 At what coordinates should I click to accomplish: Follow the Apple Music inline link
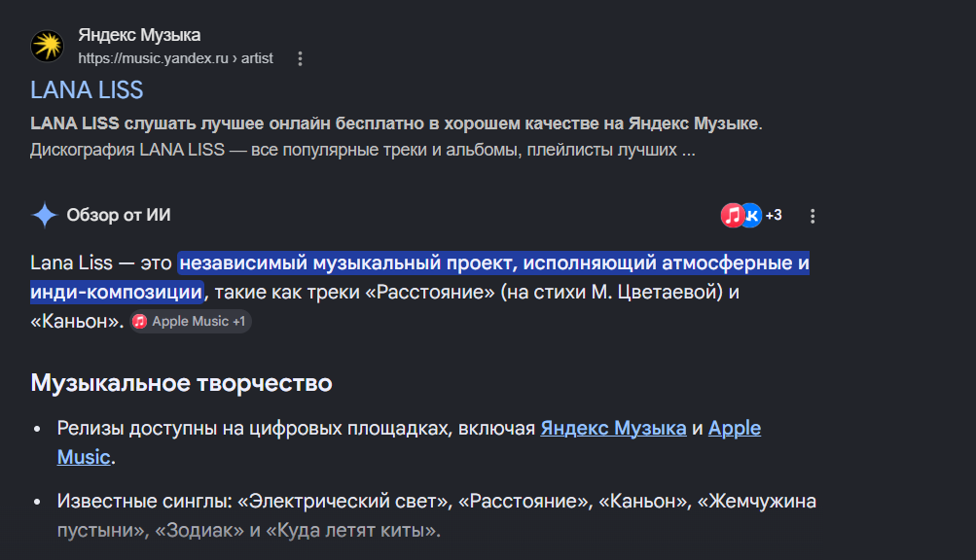point(735,428)
